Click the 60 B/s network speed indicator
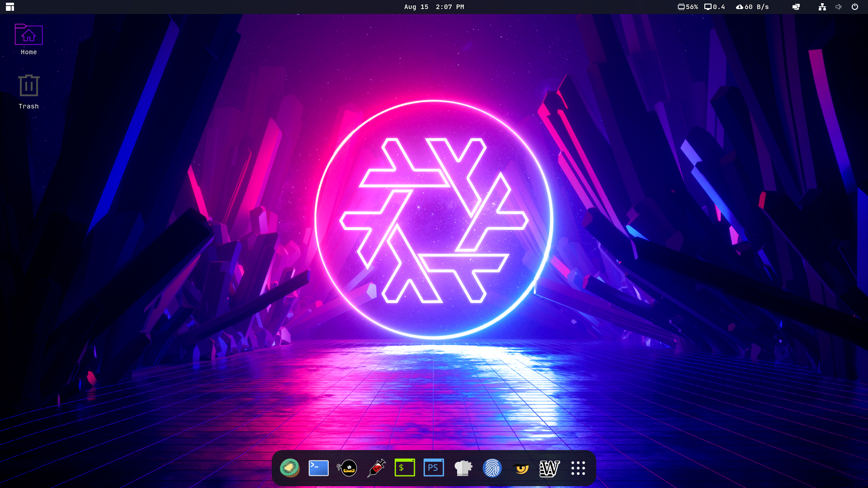Screen dimensions: 868x488 [x=752, y=7]
